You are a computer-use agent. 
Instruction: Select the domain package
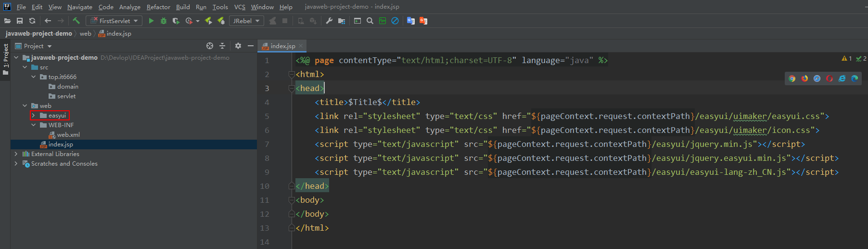[x=67, y=87]
